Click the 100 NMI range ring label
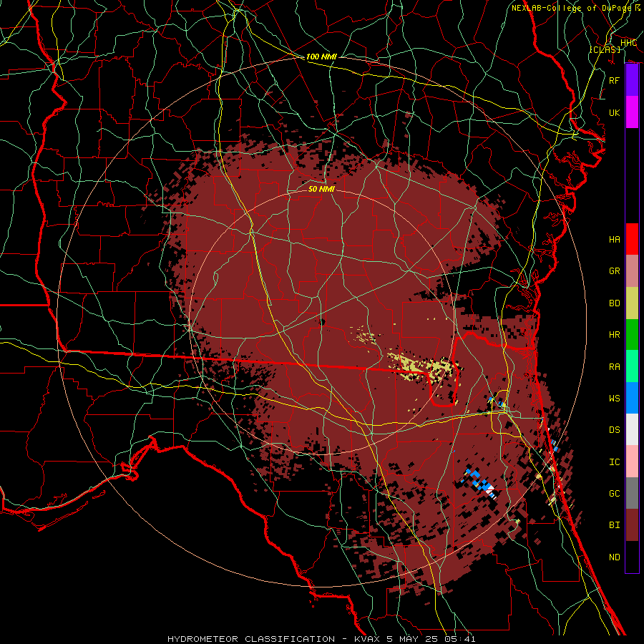 pyautogui.click(x=321, y=57)
